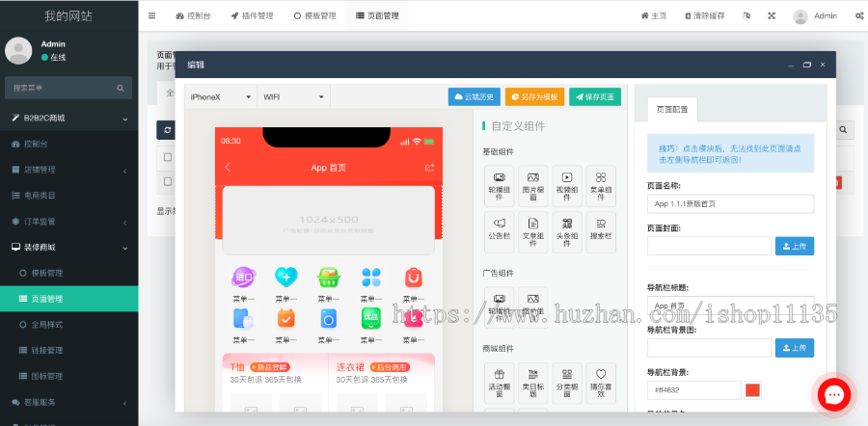Add the 轮播组件 tile under 基础组件
This screenshot has height=426, width=868.
pyautogui.click(x=499, y=186)
